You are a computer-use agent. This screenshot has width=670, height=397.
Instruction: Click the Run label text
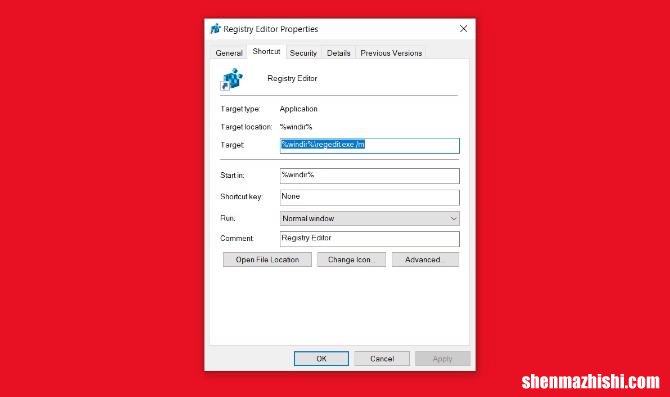pos(228,218)
